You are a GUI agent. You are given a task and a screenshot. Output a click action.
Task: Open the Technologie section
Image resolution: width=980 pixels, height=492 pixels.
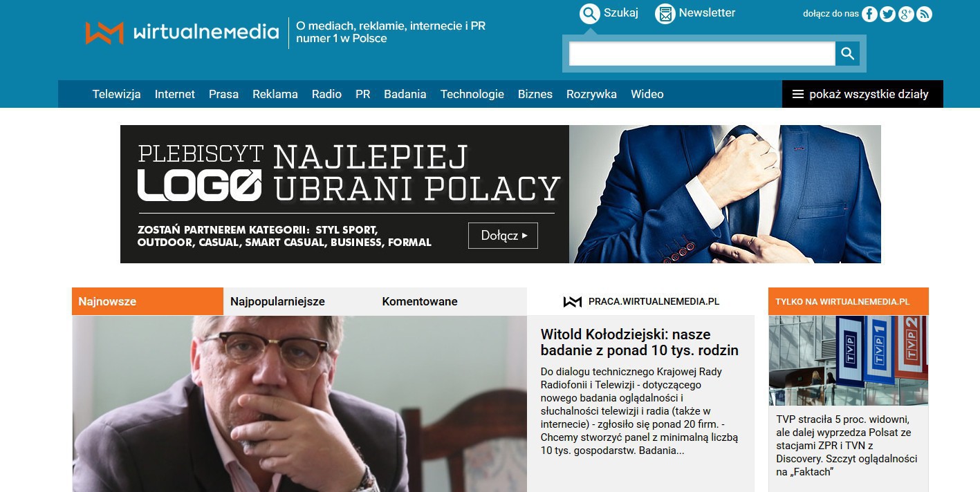coord(472,94)
